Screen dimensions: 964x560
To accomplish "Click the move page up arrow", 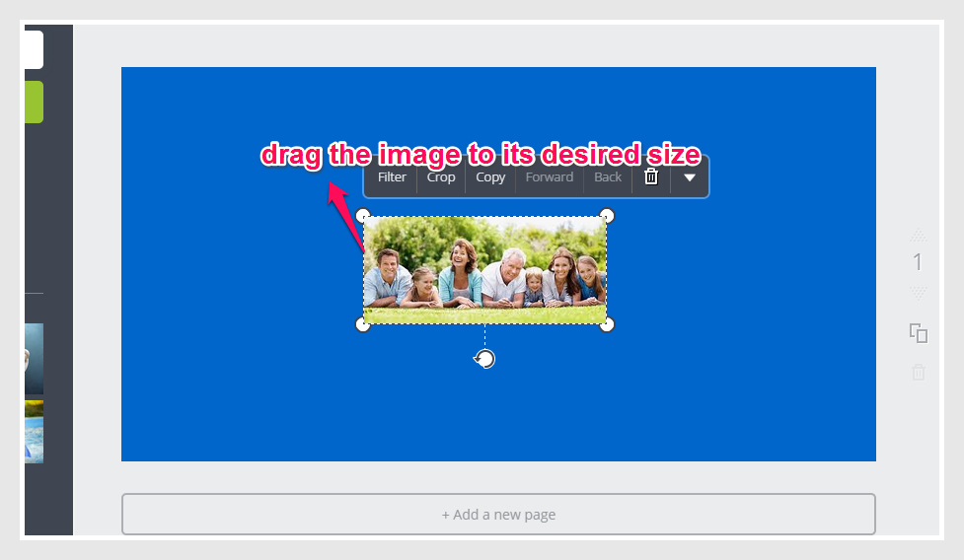I will (919, 237).
